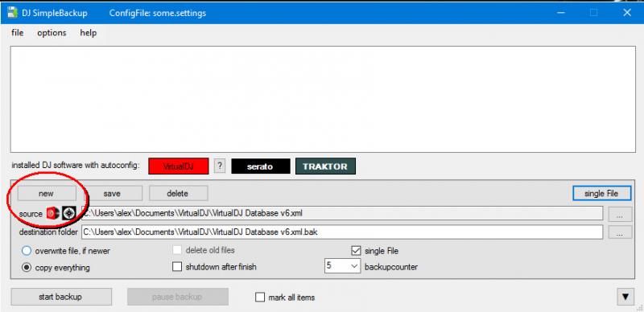The height and width of the screenshot is (312, 644).
Task: Click the DJ SimpleBackup title bar app icon
Action: click(13, 12)
